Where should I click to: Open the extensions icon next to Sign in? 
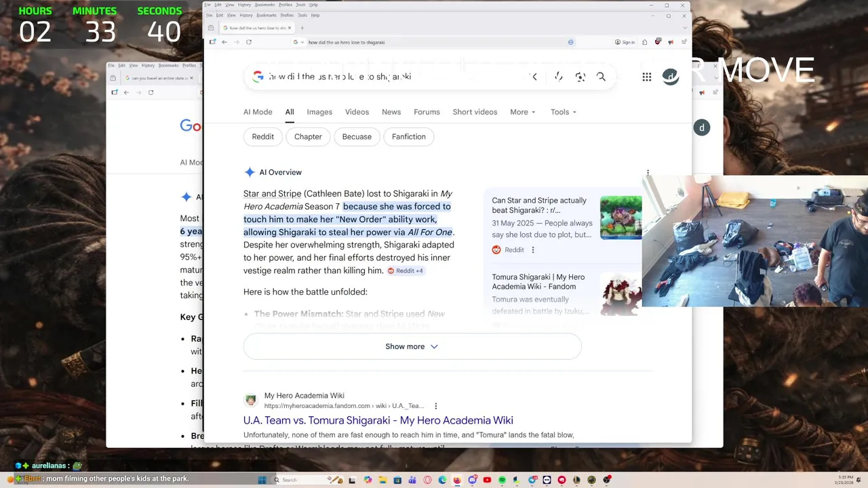(x=645, y=42)
